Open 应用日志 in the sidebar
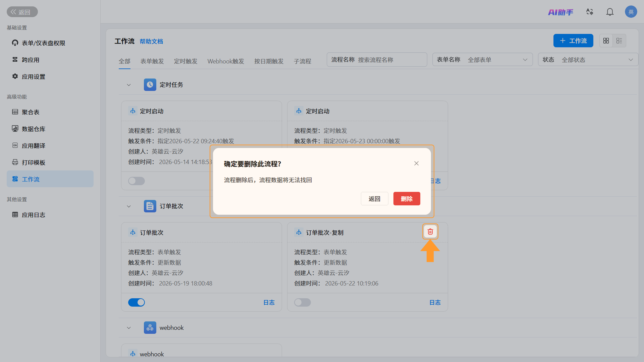644x362 pixels. (50, 215)
